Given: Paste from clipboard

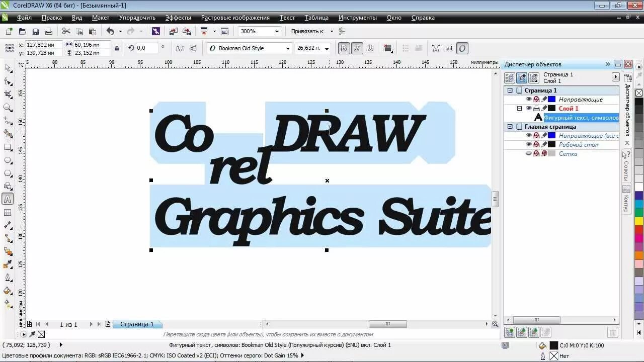Looking at the screenshot, I should point(93,31).
